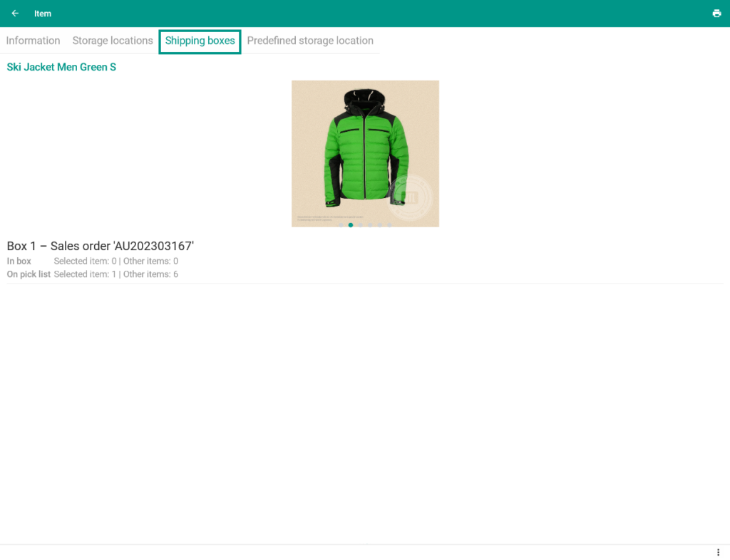The height and width of the screenshot is (560, 730).
Task: Open the three-dot overflow menu at bottom
Action: pyautogui.click(x=718, y=553)
